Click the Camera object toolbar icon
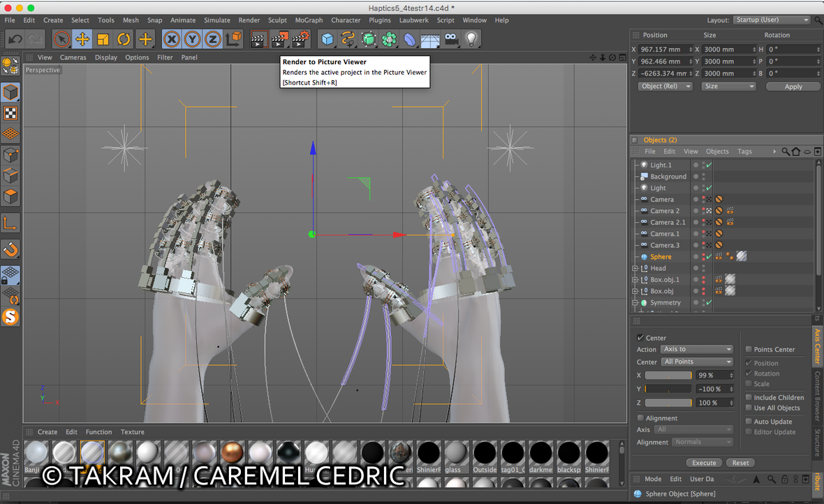Screen dimensions: 824x504 (x=451, y=39)
